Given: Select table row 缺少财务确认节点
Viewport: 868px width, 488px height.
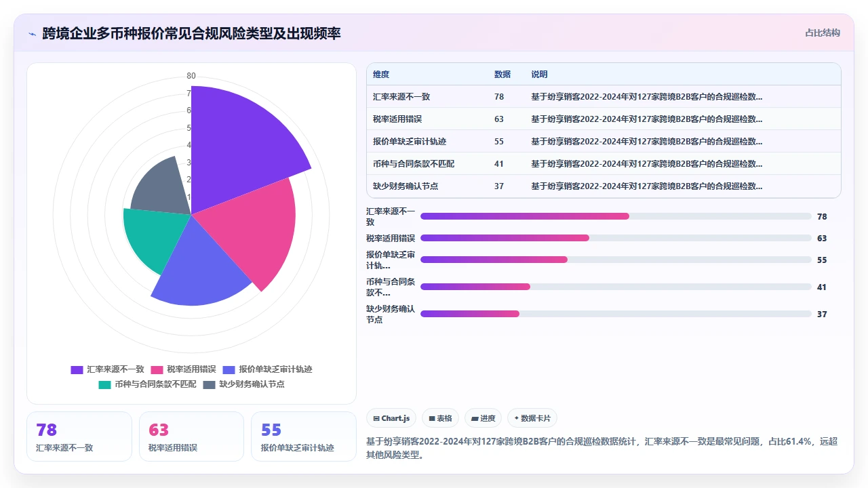Looking at the screenshot, I should 604,186.
